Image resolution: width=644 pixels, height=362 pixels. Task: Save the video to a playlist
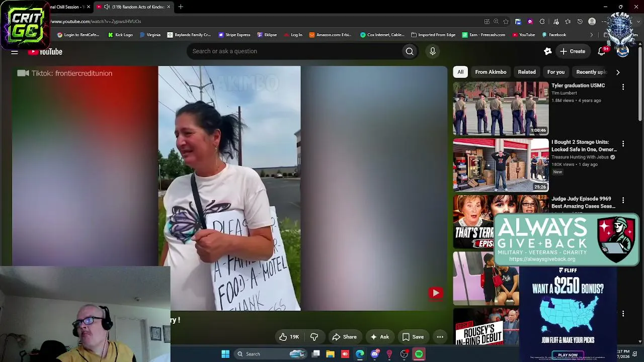click(x=413, y=337)
